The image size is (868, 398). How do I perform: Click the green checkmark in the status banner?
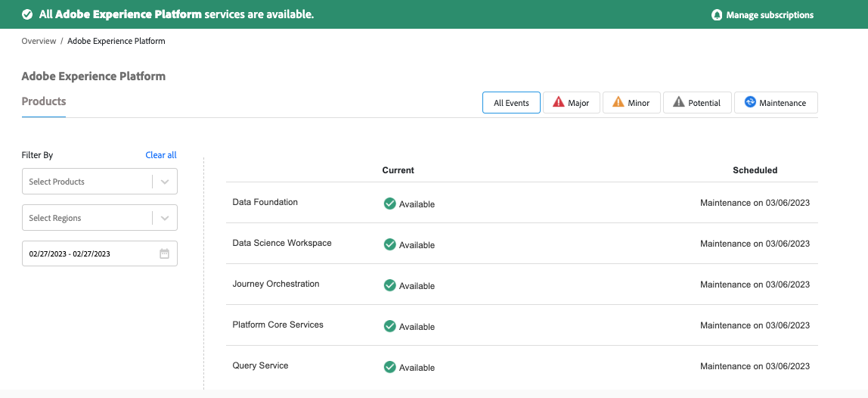click(27, 14)
